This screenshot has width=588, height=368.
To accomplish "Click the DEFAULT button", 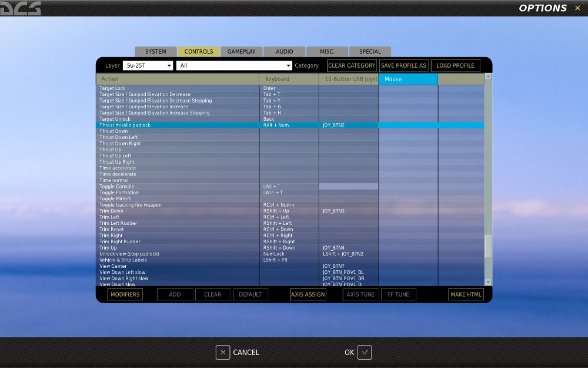I will [250, 294].
